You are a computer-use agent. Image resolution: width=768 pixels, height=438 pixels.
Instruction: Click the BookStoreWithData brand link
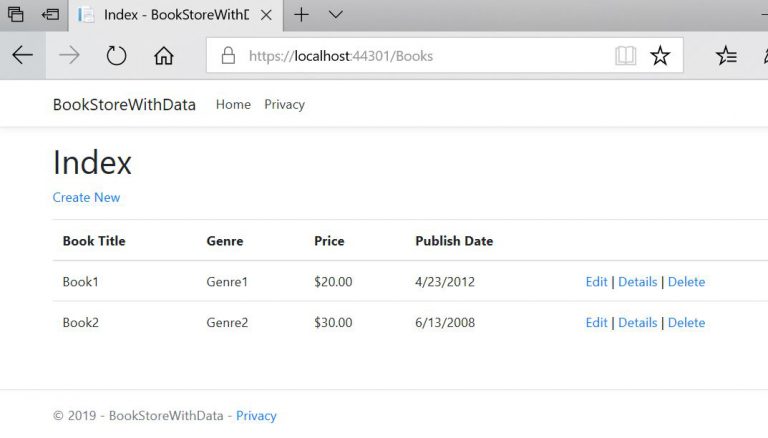tap(124, 104)
